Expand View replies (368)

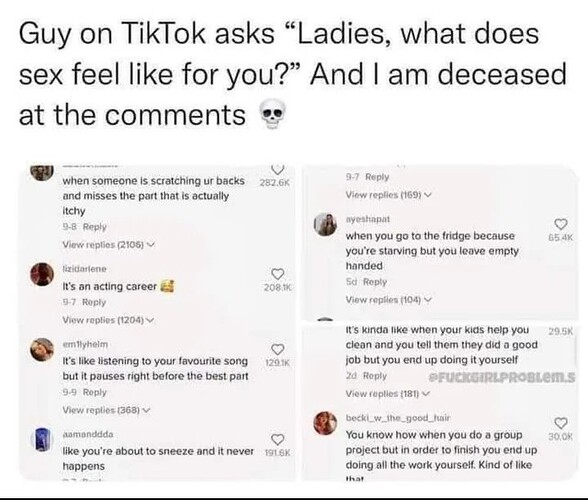tap(106, 410)
